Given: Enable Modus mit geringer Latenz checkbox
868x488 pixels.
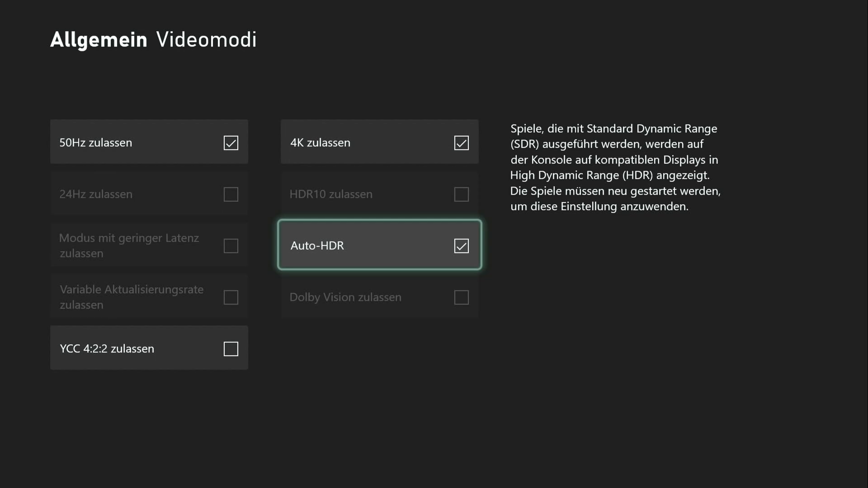Looking at the screenshot, I should [231, 246].
